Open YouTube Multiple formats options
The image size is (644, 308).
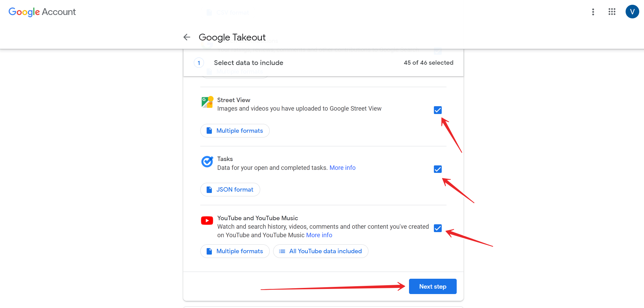pyautogui.click(x=235, y=251)
